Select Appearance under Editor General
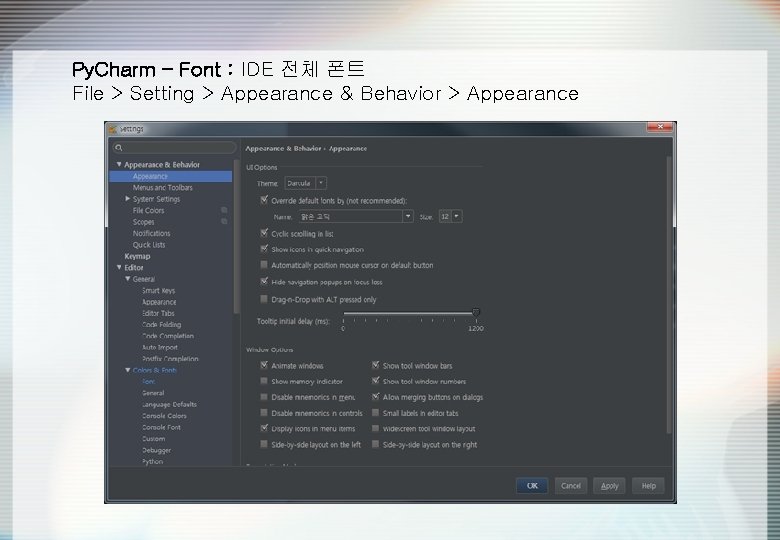Screen dimensions: 780x540 click(159, 302)
